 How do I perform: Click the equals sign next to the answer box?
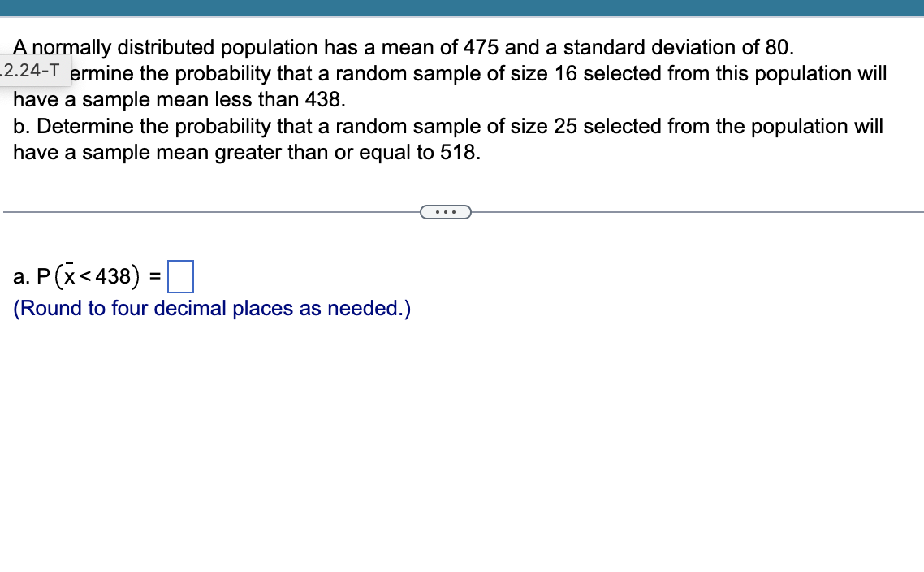(x=157, y=276)
